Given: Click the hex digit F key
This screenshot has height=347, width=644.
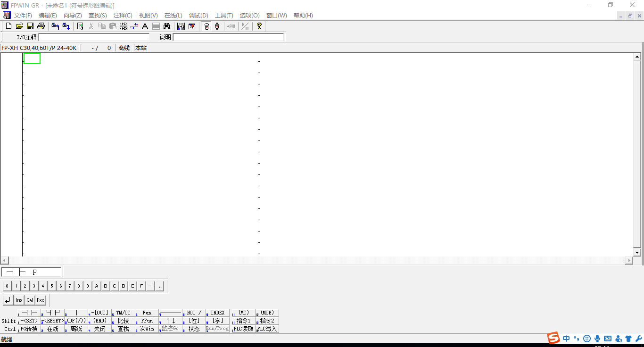Looking at the screenshot, I should click(x=141, y=286).
